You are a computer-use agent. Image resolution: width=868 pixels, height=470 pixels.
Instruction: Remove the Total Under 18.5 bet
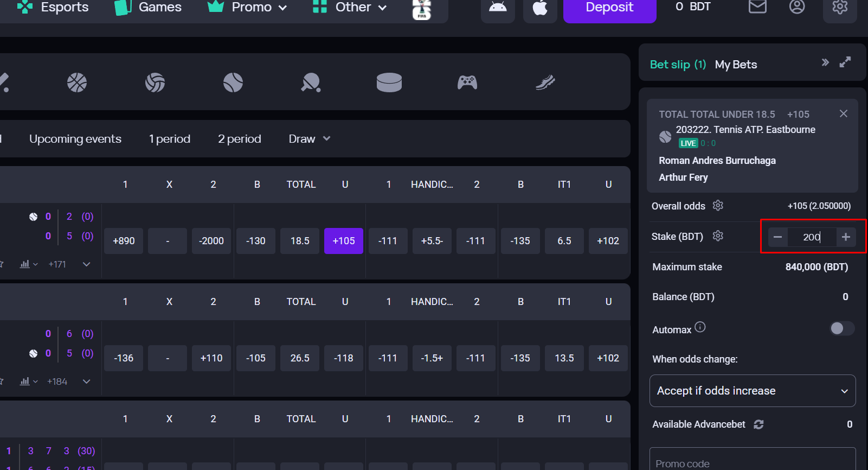[844, 113]
